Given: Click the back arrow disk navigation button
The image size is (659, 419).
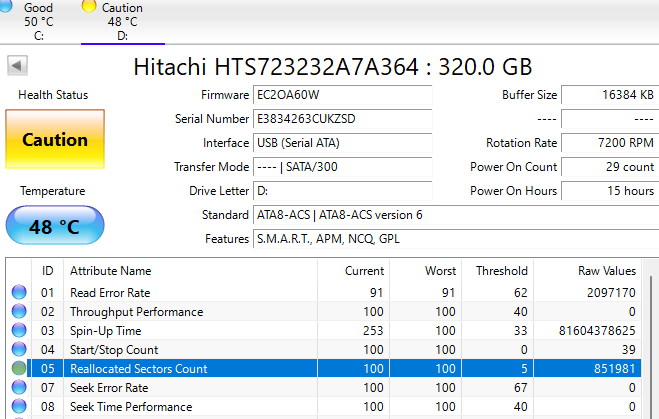Looking at the screenshot, I should [x=17, y=66].
